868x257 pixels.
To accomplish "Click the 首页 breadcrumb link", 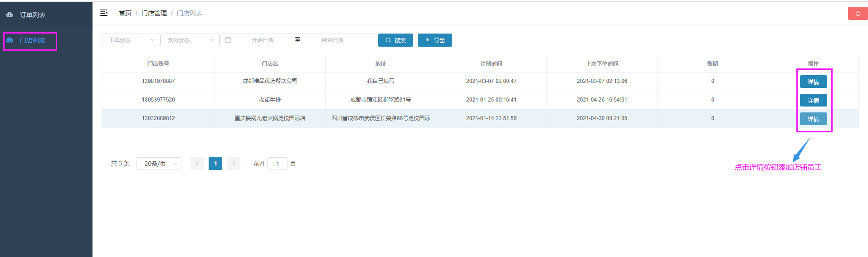I will coord(125,13).
